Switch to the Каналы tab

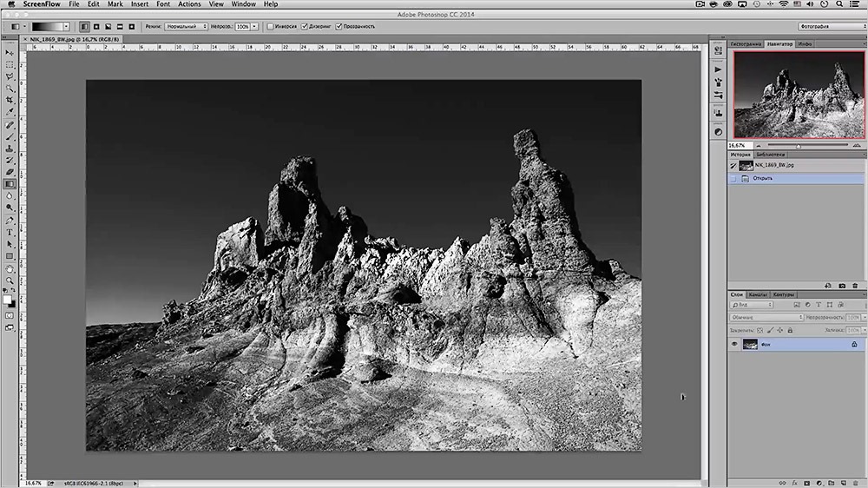(x=758, y=294)
